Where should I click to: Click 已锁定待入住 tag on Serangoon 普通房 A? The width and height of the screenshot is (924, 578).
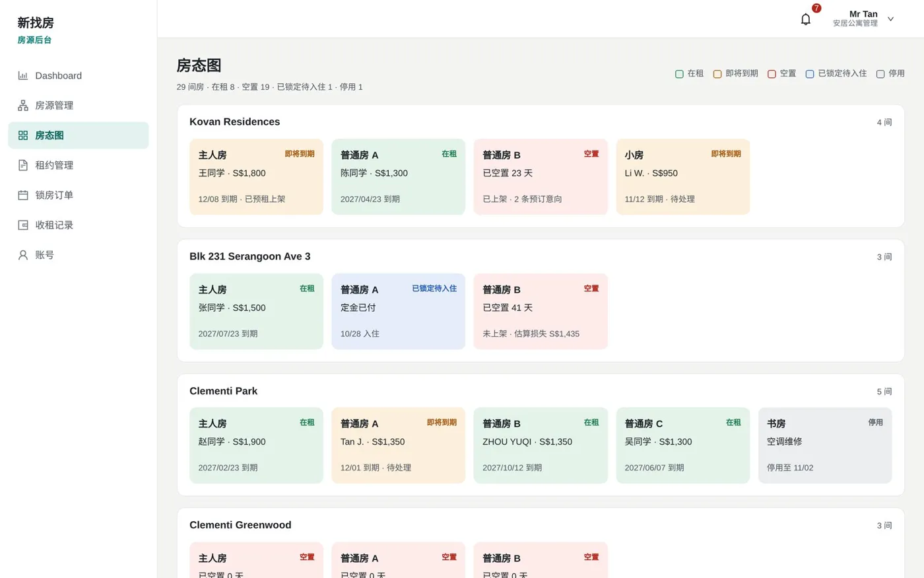(x=434, y=289)
